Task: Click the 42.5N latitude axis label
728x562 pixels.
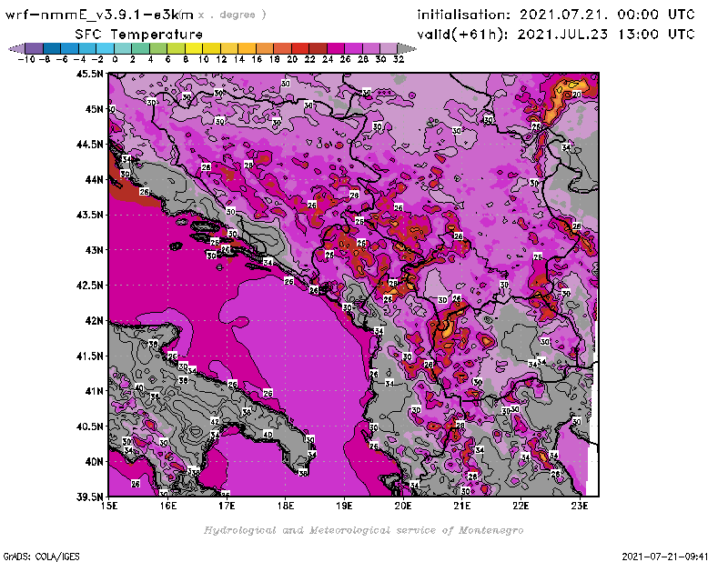Action: coord(89,286)
